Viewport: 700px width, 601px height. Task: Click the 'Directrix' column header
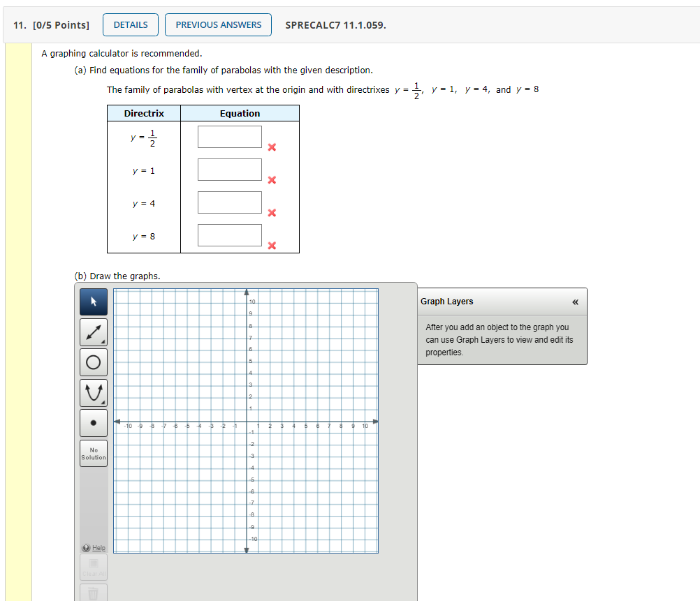(x=144, y=113)
